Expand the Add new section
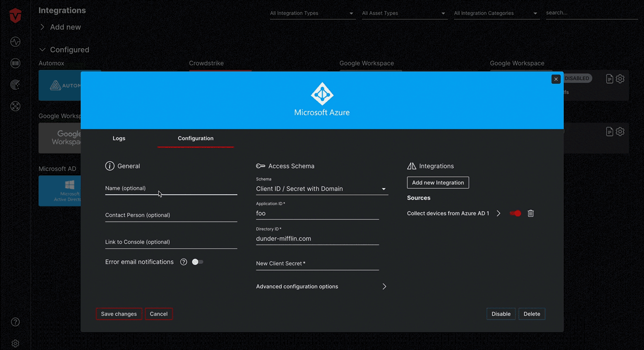This screenshot has height=350, width=644. (x=60, y=27)
